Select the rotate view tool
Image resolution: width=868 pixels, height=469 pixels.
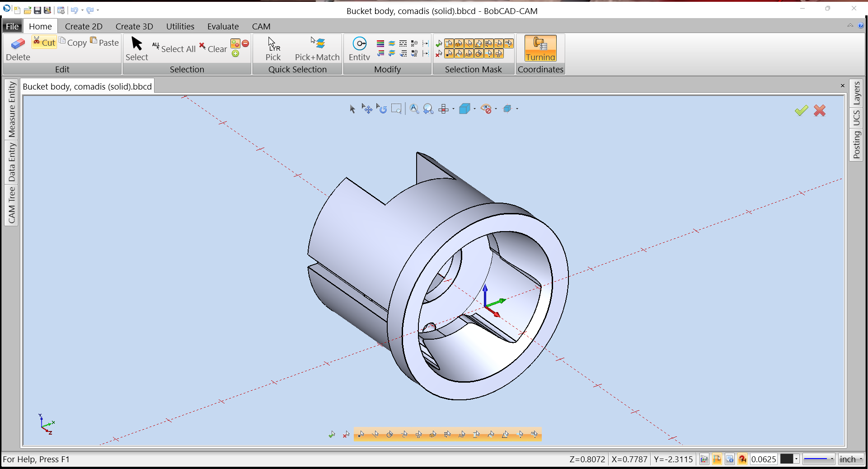pyautogui.click(x=382, y=109)
